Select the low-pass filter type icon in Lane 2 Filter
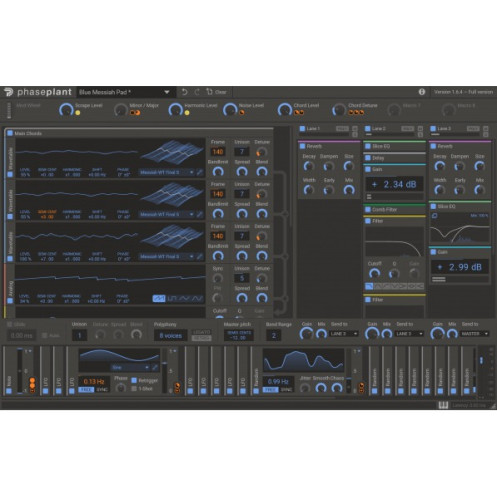 tap(369, 286)
